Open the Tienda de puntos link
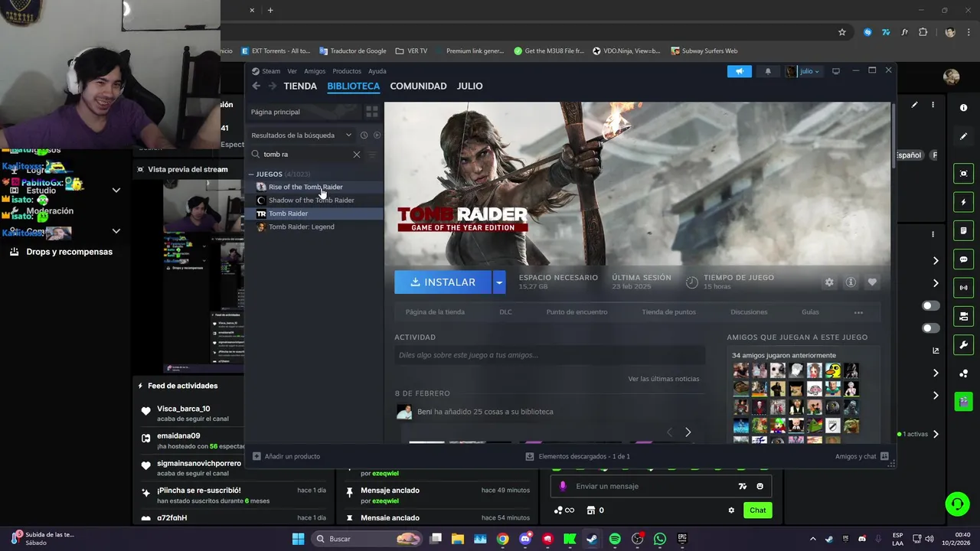Image resolution: width=980 pixels, height=551 pixels. (669, 312)
